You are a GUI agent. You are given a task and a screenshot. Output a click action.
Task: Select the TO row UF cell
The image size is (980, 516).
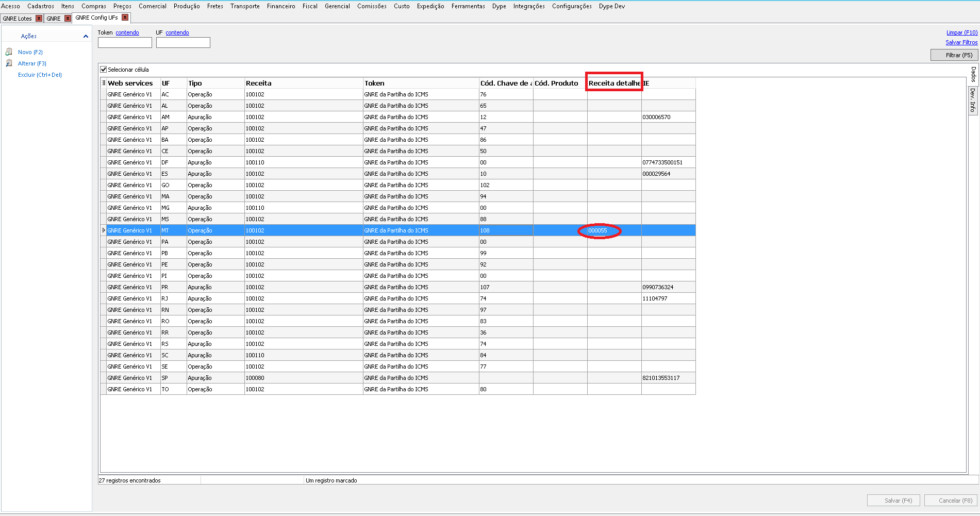173,389
